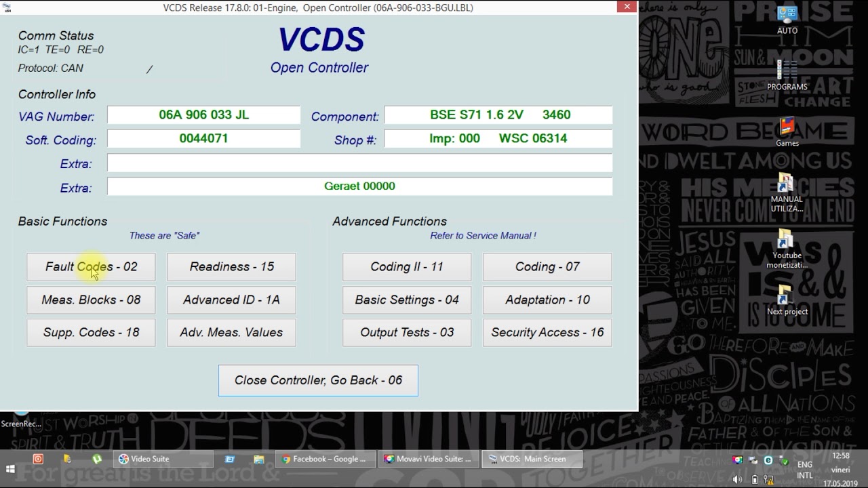Switch to Facebook – Google Chrome taskbar window

(324, 459)
